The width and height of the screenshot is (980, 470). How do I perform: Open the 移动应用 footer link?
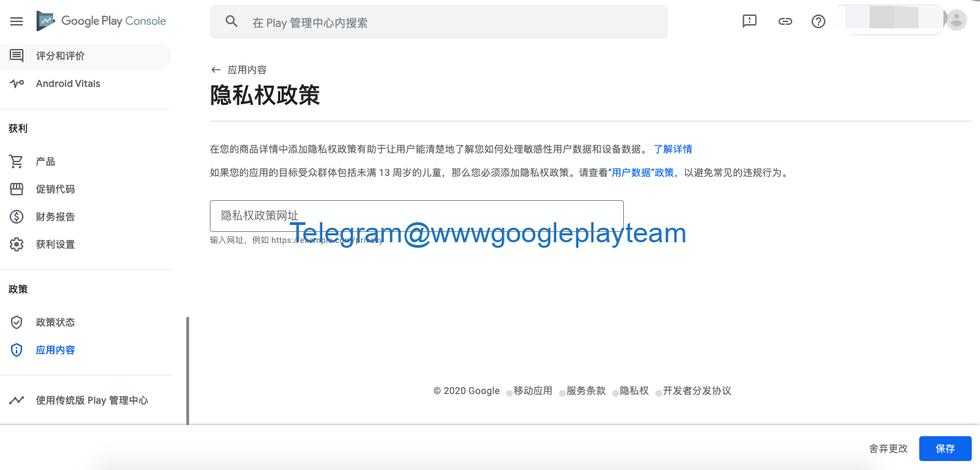click(533, 391)
